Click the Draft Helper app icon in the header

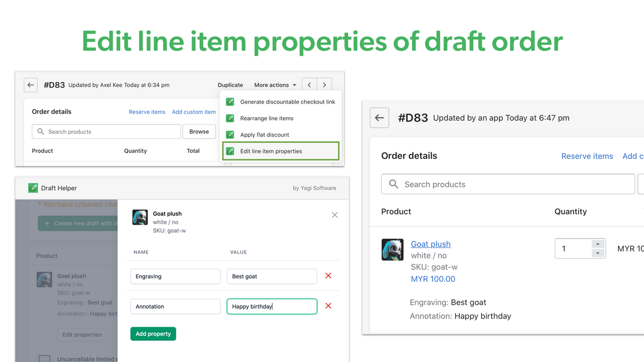[x=33, y=188]
